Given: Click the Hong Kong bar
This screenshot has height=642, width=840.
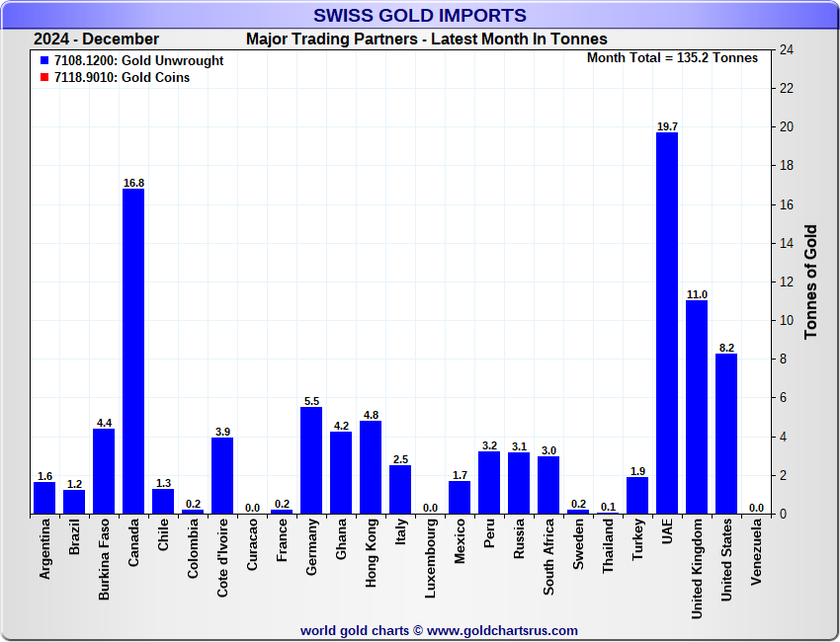Looking at the screenshot, I should coord(371,467).
